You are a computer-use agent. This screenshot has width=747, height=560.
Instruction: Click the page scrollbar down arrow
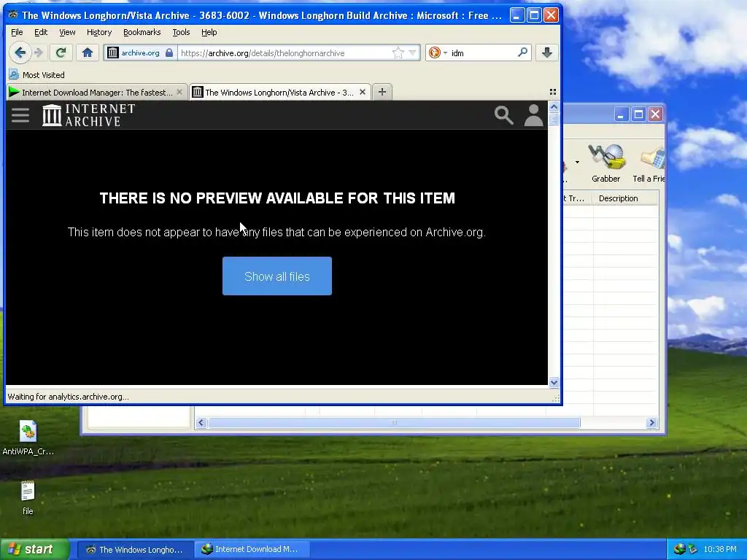click(x=554, y=382)
